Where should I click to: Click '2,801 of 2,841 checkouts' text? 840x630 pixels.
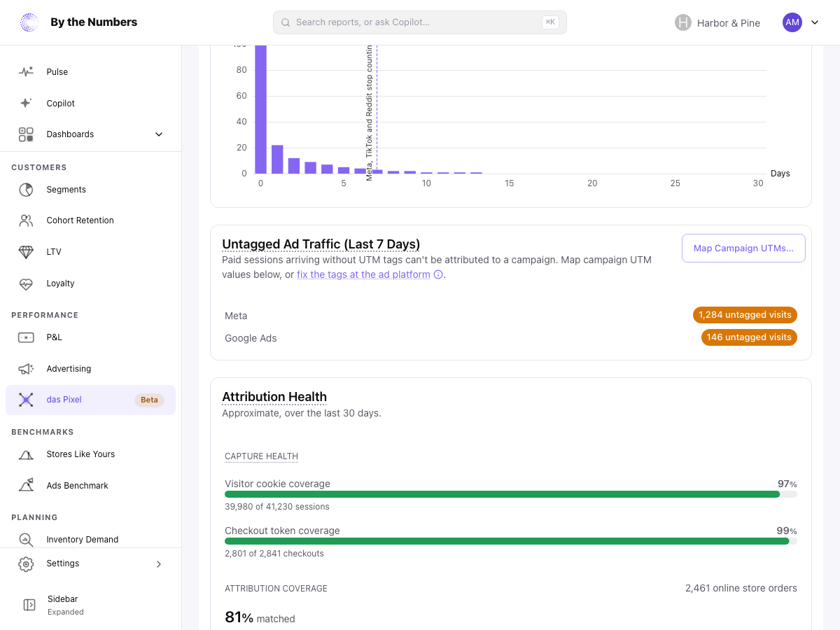click(x=274, y=554)
